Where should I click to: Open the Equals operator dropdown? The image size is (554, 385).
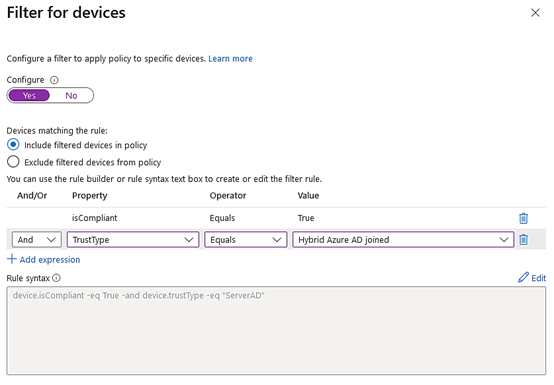click(246, 239)
